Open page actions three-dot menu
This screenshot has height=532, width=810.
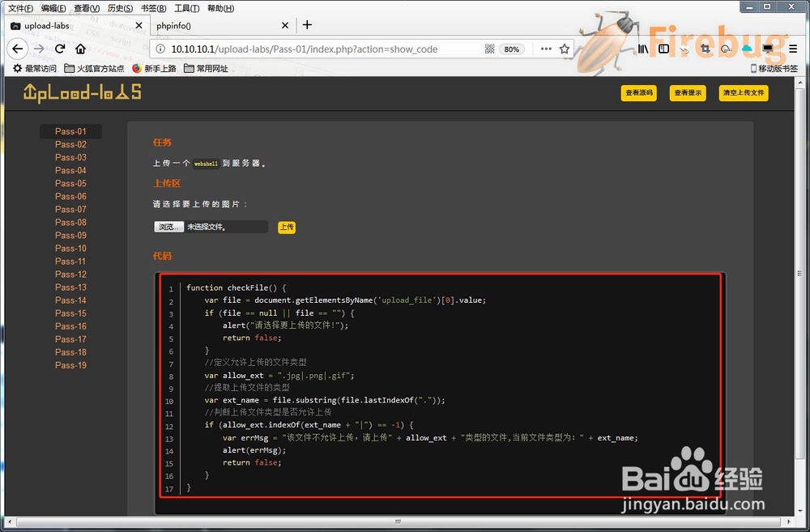546,49
